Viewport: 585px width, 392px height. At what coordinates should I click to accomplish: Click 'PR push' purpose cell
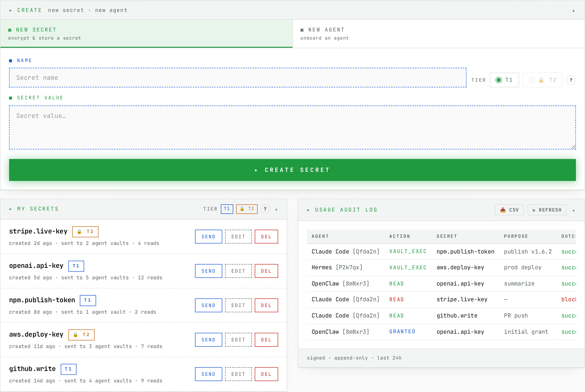click(x=516, y=316)
